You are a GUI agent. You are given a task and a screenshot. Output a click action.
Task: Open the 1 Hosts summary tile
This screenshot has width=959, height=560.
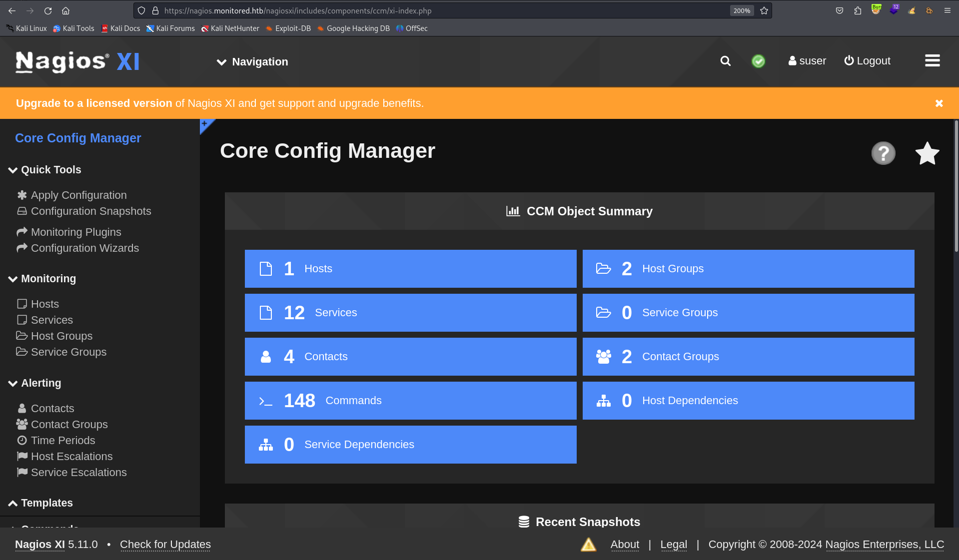pos(410,269)
